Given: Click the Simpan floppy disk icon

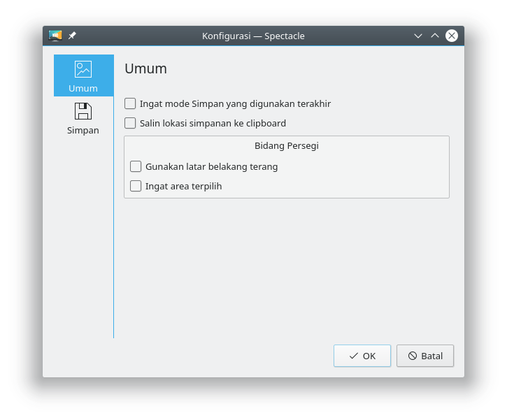Looking at the screenshot, I should 83,111.
